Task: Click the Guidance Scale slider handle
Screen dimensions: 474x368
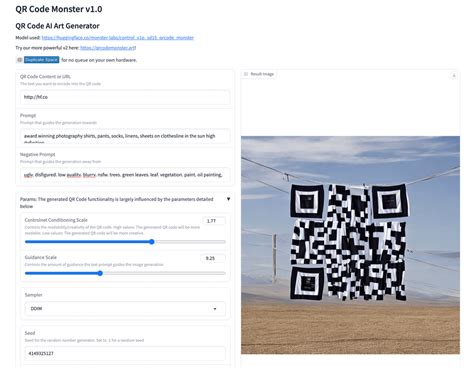Action: pos(100,273)
